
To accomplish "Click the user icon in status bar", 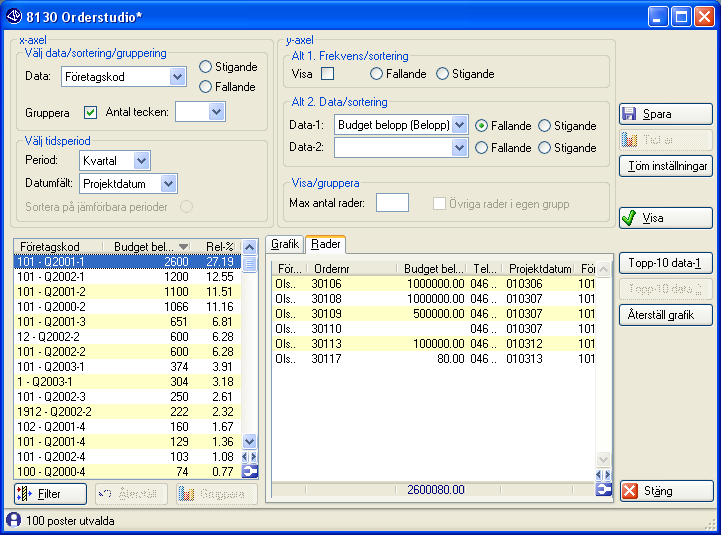I will point(14,520).
